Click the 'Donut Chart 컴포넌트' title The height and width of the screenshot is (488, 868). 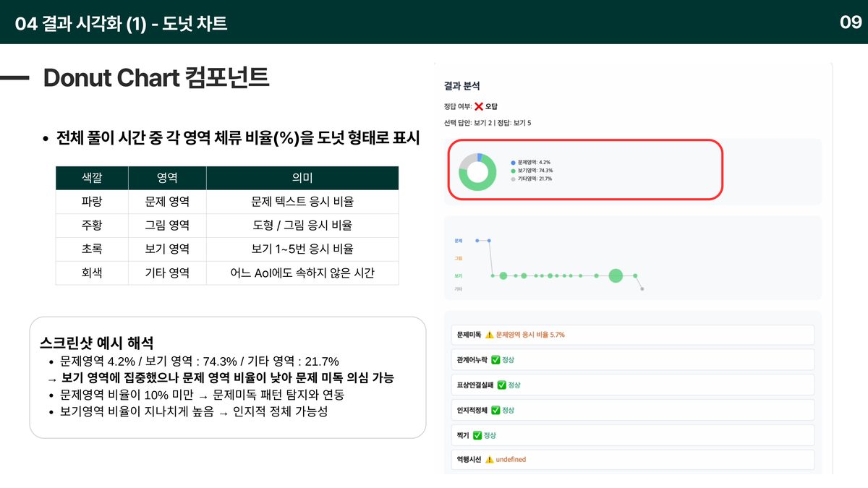pyautogui.click(x=156, y=78)
